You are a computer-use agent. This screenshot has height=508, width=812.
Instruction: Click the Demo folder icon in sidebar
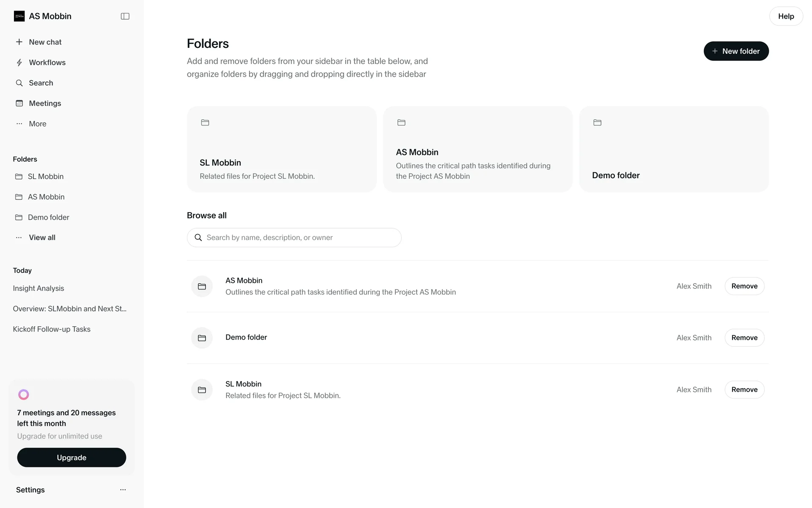19,217
